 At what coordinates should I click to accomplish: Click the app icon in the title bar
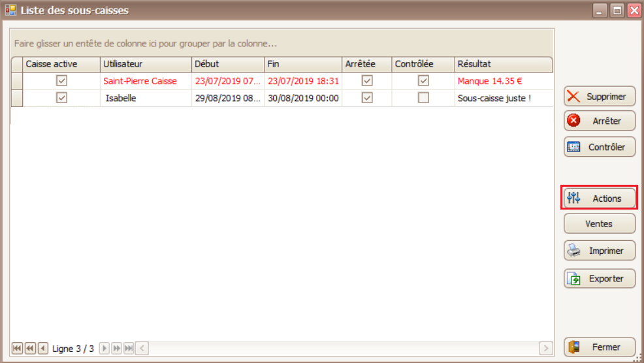tap(10, 10)
